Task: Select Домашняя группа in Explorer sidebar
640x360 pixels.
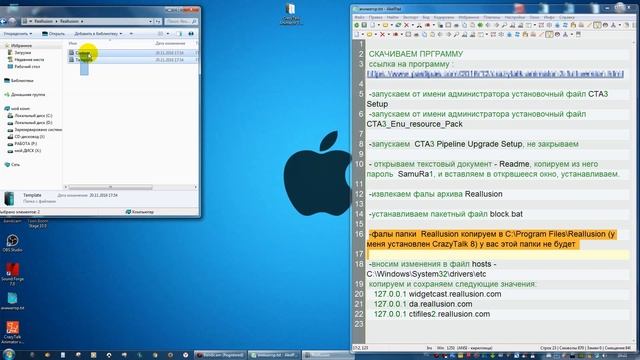Action: 28,94
